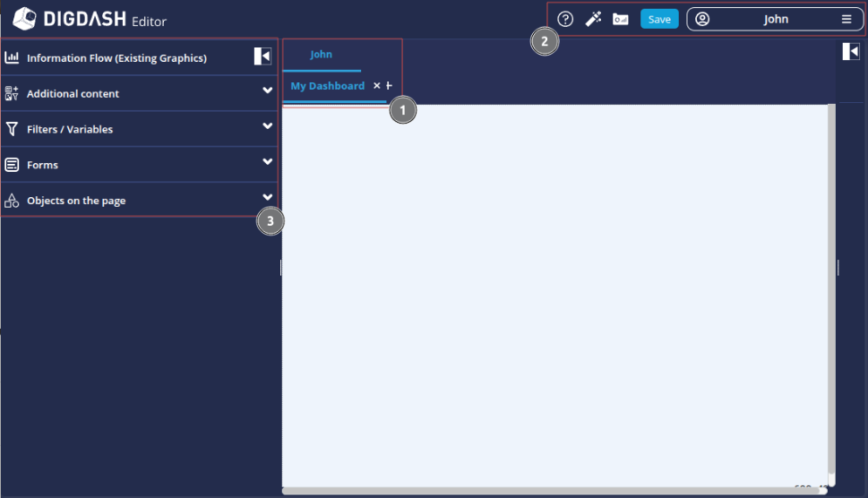
Task: Expand the Forms section
Action: (267, 162)
